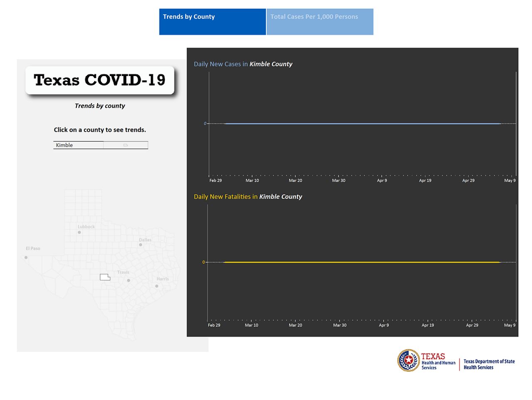Select the Harris county dot on map

pos(157,286)
